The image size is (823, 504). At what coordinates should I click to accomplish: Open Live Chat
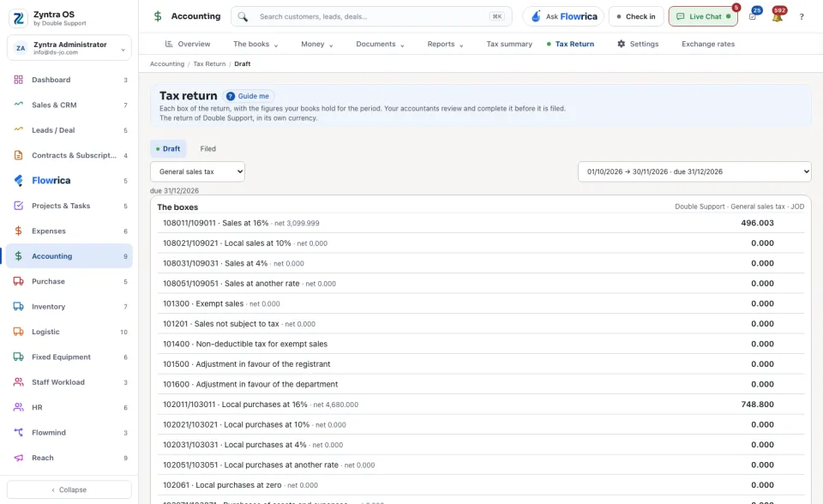703,16
